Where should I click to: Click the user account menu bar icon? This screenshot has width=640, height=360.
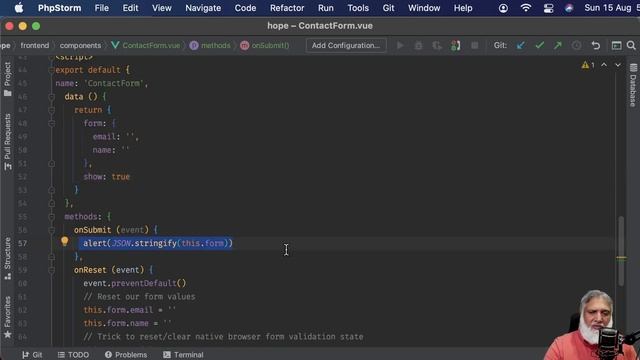coord(503,8)
